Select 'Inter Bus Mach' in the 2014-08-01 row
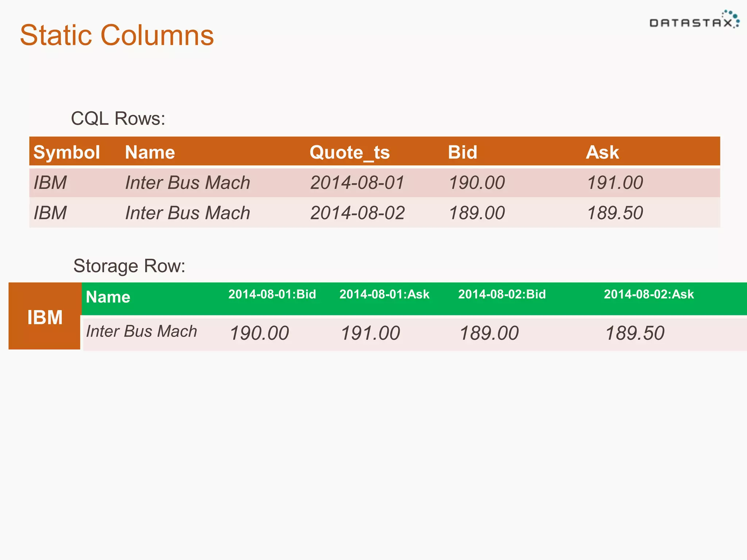 point(187,182)
